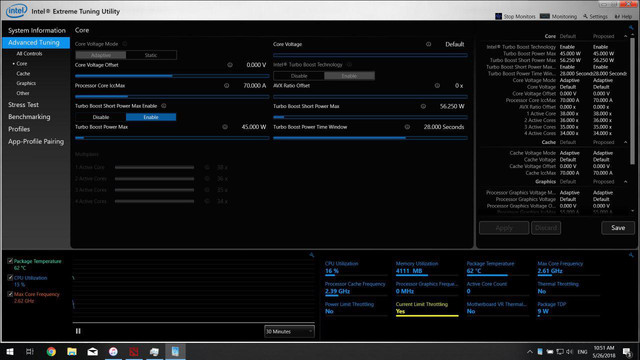The width and height of the screenshot is (640, 360).
Task: Enable Intel Turbo Boost Technology
Action: 349,76
